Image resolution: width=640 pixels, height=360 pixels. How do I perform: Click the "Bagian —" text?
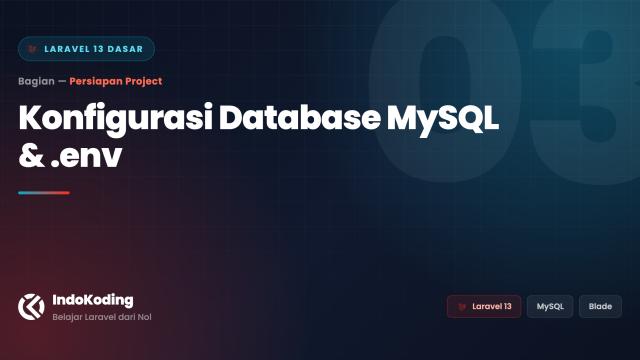(x=42, y=81)
